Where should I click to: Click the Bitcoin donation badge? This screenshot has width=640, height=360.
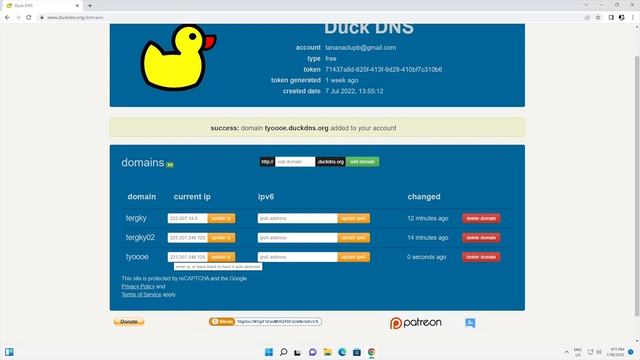point(222,322)
